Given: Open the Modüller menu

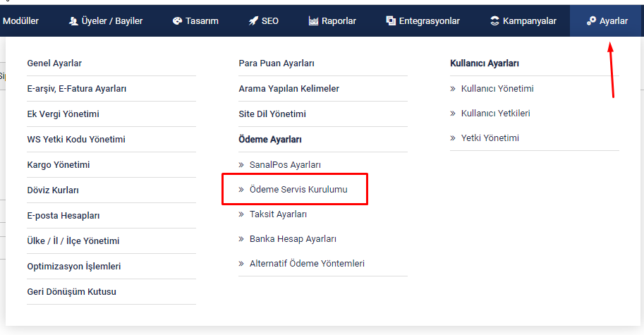Looking at the screenshot, I should click(20, 21).
